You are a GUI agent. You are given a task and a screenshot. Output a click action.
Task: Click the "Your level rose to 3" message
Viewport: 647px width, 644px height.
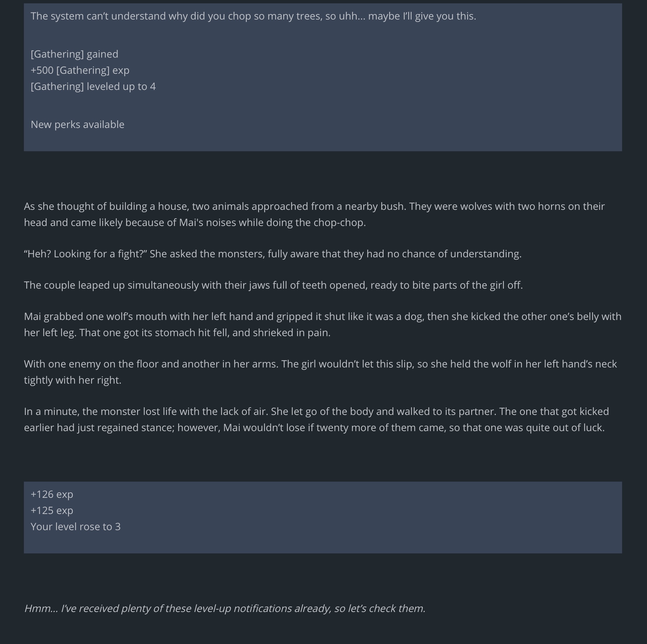tap(75, 526)
